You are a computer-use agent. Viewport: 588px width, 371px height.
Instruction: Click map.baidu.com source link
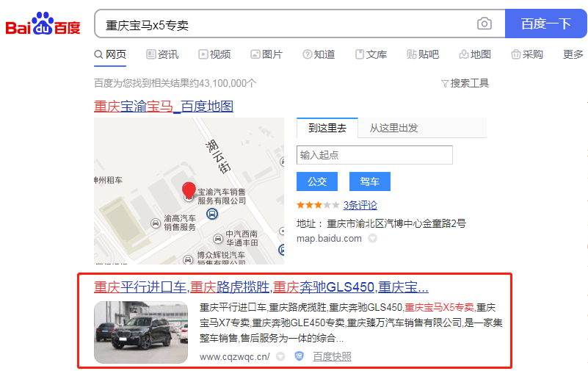tap(329, 239)
